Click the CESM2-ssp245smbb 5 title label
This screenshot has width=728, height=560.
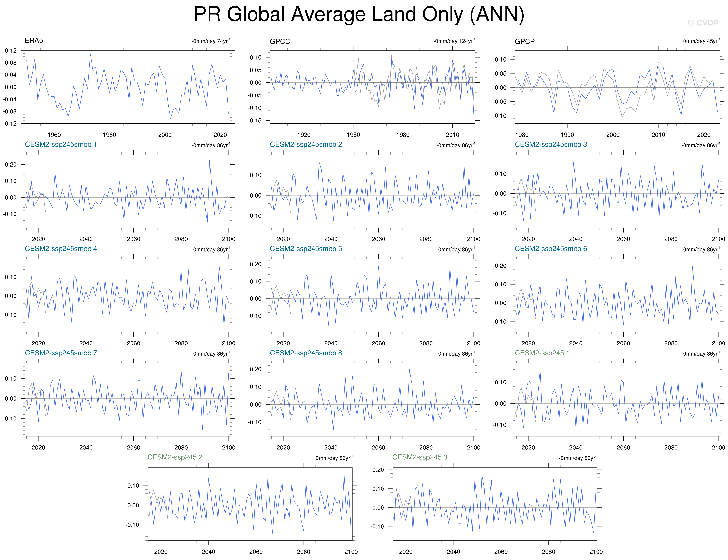pos(306,249)
